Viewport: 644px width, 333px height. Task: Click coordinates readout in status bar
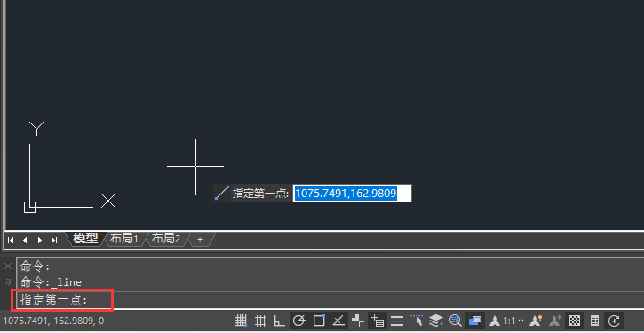tap(53, 321)
